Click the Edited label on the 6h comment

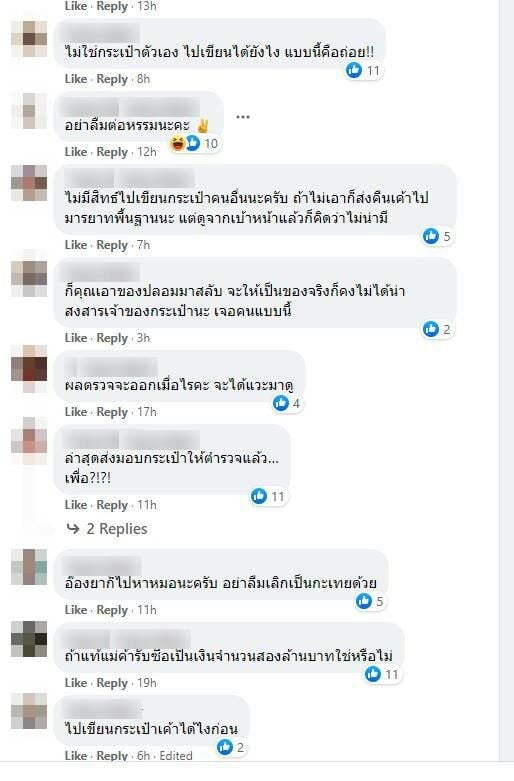(176, 756)
